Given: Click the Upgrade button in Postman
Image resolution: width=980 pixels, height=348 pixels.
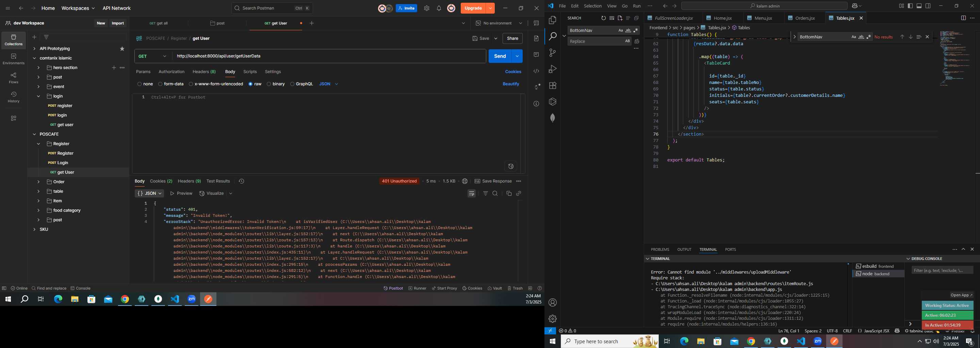Looking at the screenshot, I should click(473, 8).
